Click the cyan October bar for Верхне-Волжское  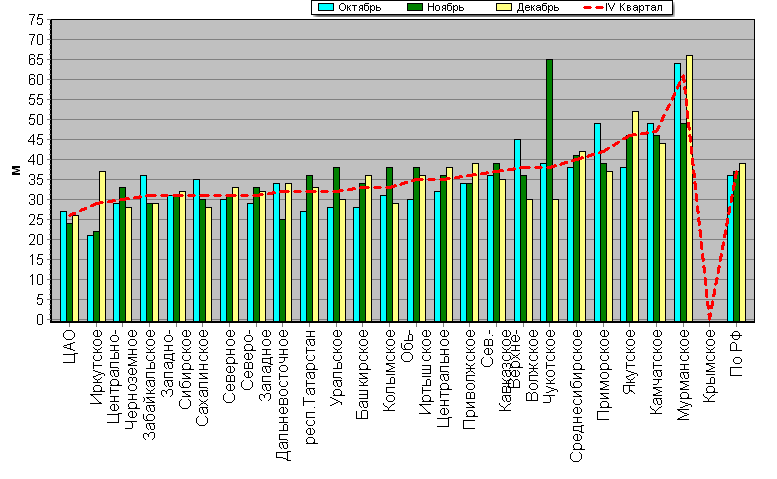point(517,231)
